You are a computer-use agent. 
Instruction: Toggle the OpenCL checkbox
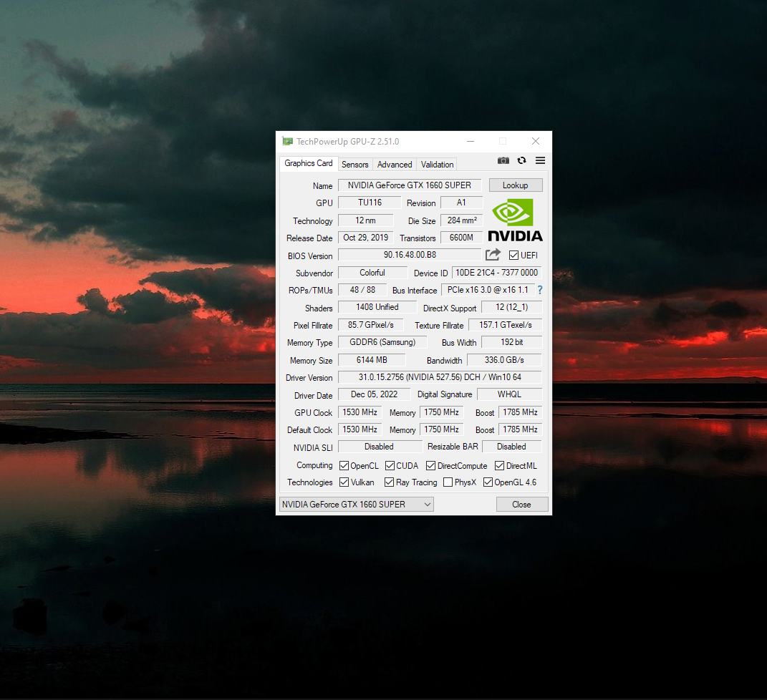tap(344, 465)
